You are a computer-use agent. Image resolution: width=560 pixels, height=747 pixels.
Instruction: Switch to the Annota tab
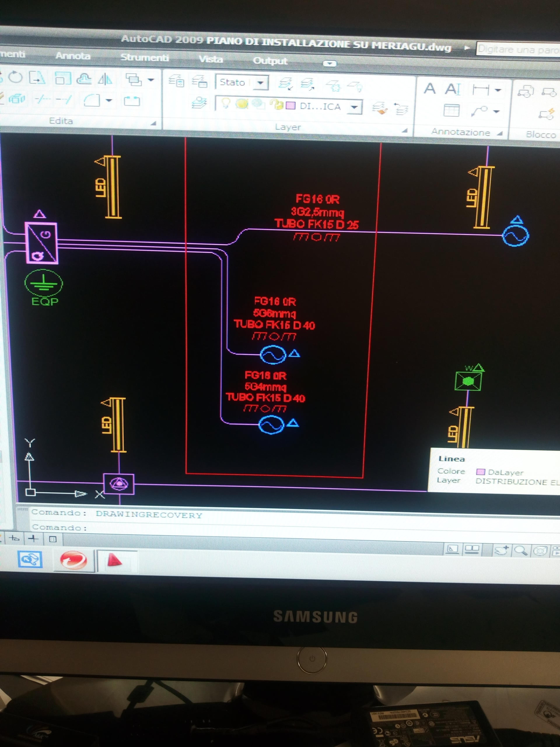point(73,56)
